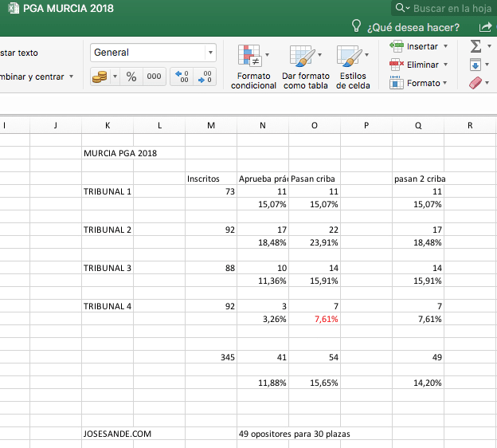Image resolution: width=497 pixels, height=448 pixels.
Task: Click the share arrow icon
Action: point(484,27)
